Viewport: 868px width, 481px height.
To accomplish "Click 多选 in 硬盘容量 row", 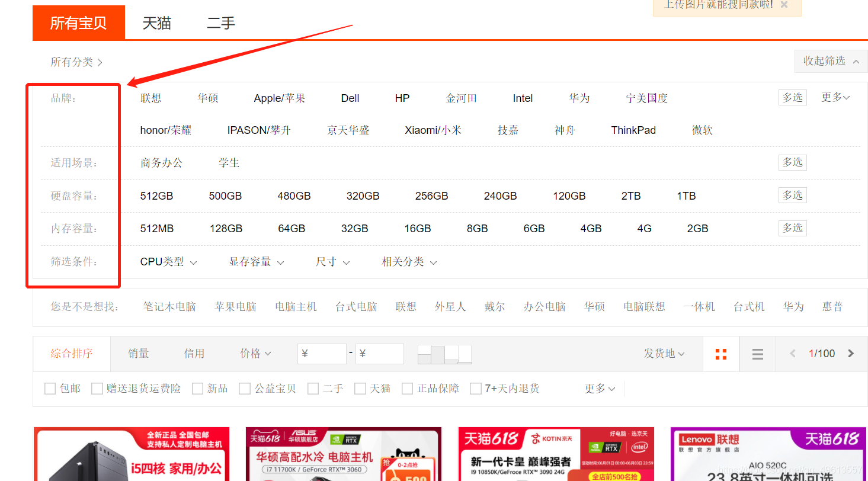I will (793, 195).
